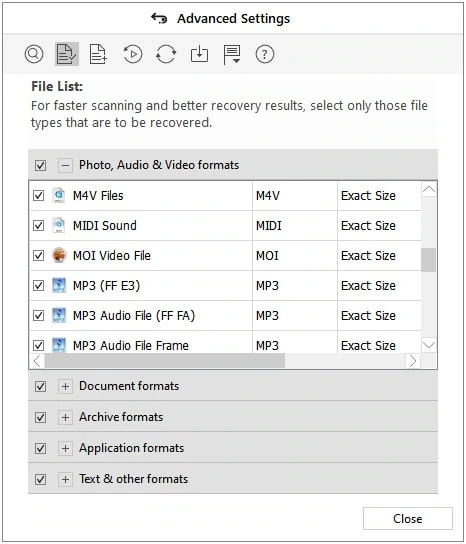Click the resume recovery play-clock icon
This screenshot has height=544, width=466.
(x=133, y=54)
